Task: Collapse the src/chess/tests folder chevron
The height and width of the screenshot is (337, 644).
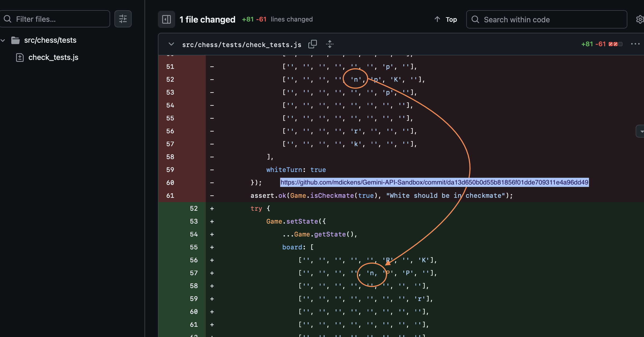Action: (x=3, y=40)
